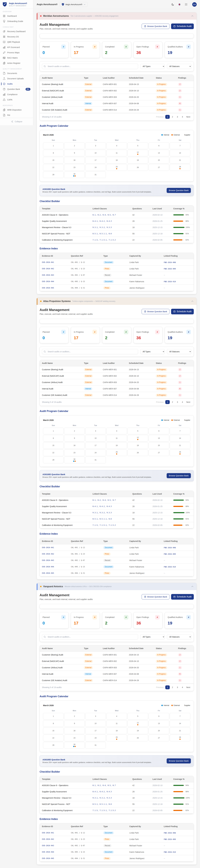Focus the search audits field in Meridian section
200x868 pixels.
click(x=90, y=66)
